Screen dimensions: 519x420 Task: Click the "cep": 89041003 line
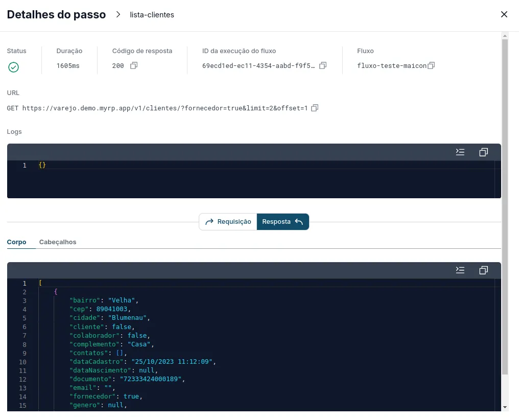[x=100, y=309]
